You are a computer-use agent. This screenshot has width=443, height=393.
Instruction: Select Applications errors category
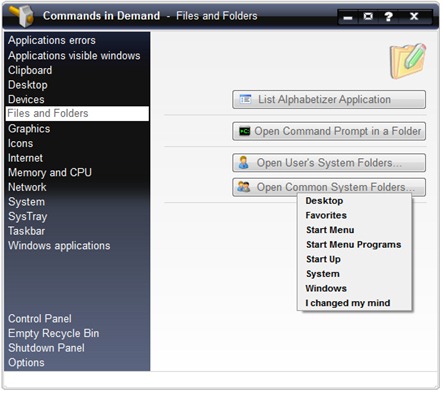click(x=52, y=40)
